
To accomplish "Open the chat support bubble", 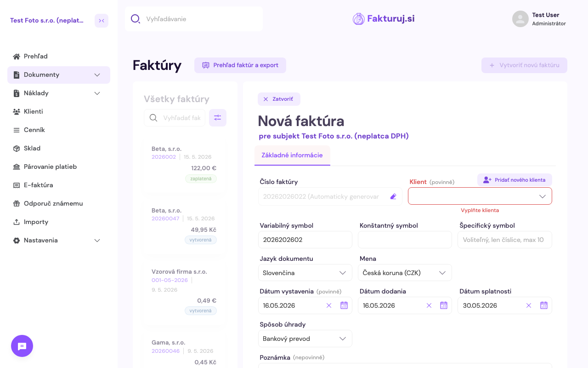I will pos(22,346).
